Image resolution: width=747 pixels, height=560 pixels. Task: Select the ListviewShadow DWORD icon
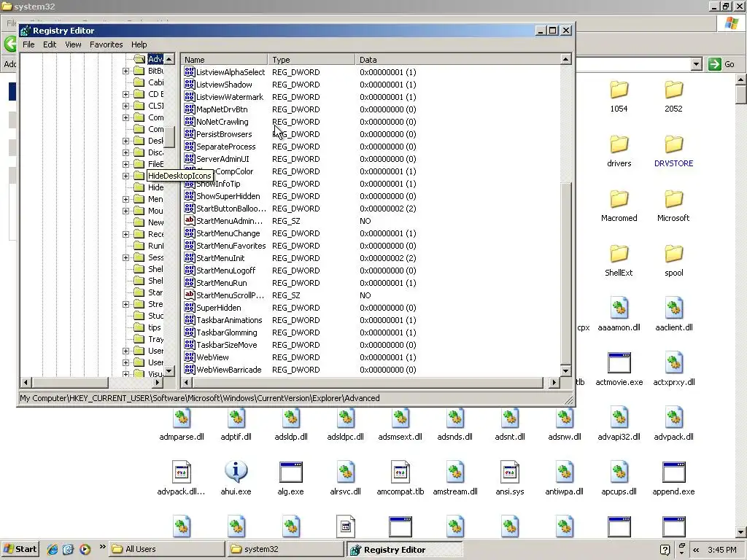tap(189, 85)
